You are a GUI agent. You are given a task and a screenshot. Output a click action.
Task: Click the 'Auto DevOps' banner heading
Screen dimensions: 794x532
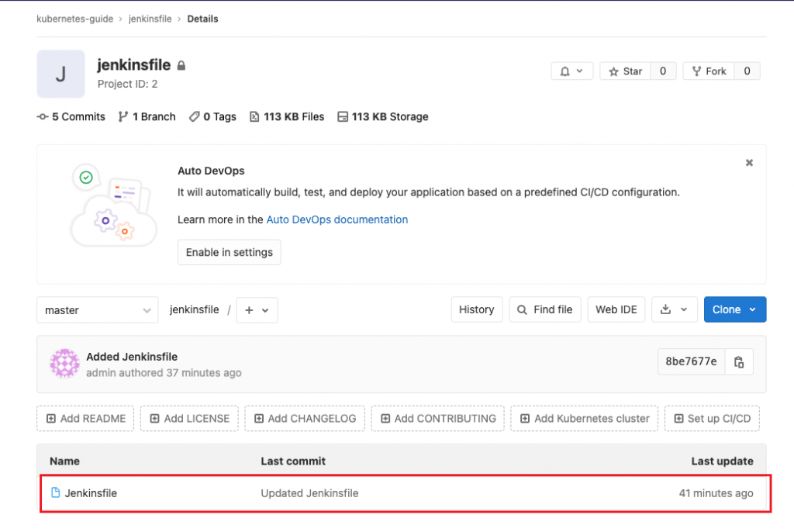coord(211,171)
